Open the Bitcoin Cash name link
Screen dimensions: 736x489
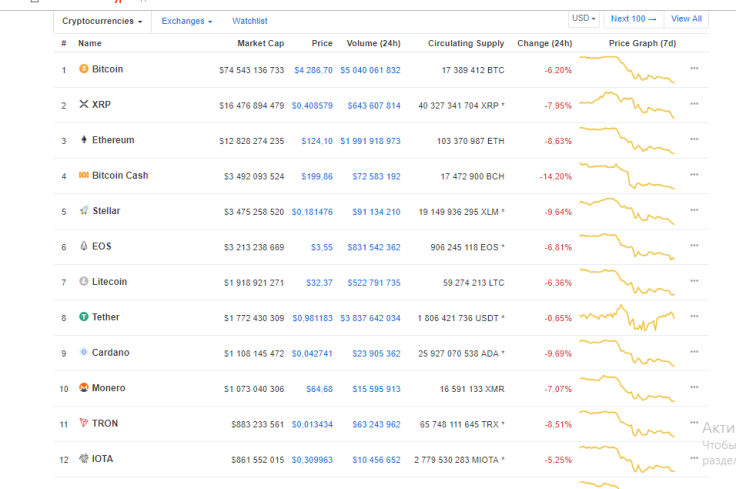(120, 175)
